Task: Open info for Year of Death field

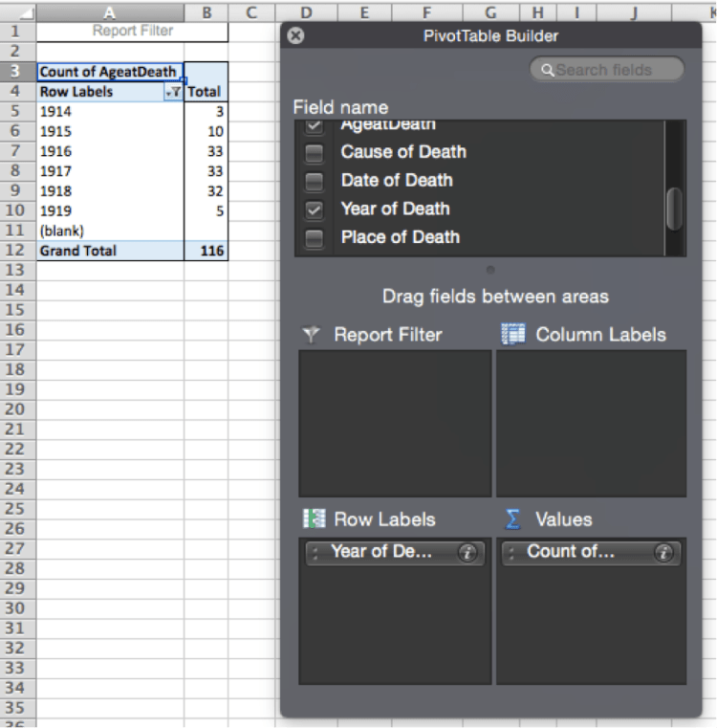Action: pos(467,552)
